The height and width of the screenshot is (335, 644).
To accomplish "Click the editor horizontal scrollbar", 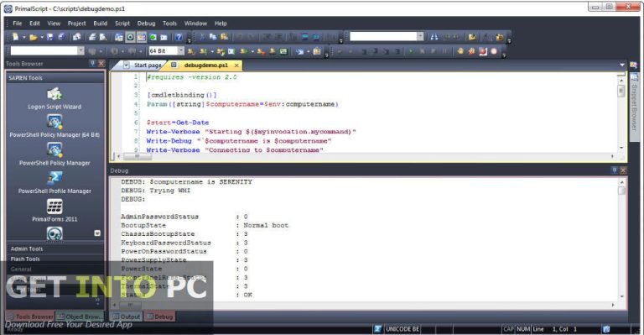I will pyautogui.click(x=366, y=156).
